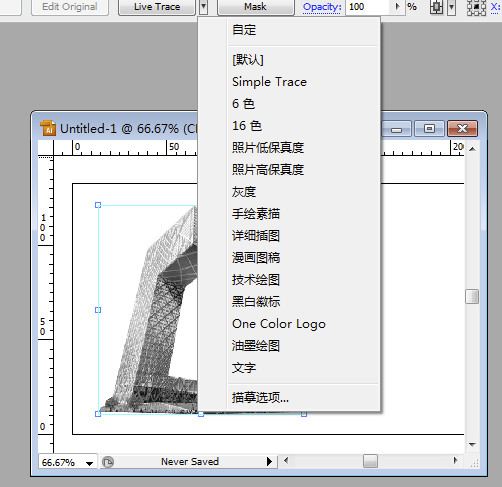Select the 黑白徽标 preset
The height and width of the screenshot is (487, 502).
256,302
